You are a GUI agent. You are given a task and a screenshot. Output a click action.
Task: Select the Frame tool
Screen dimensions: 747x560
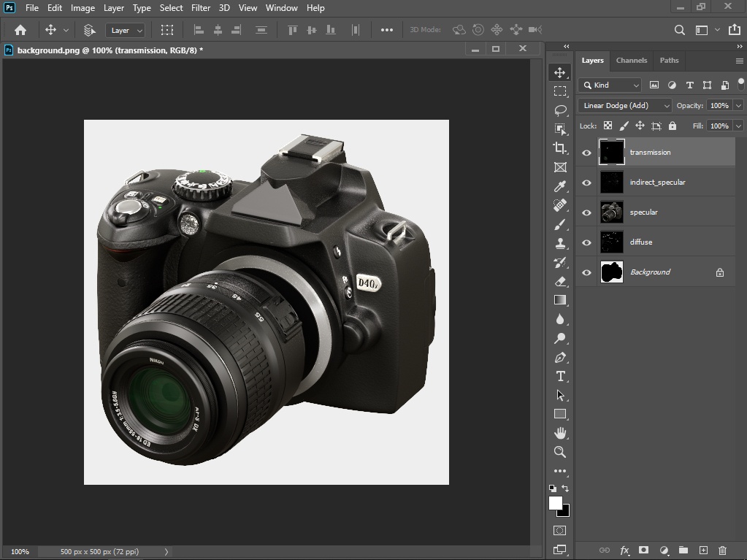click(560, 167)
